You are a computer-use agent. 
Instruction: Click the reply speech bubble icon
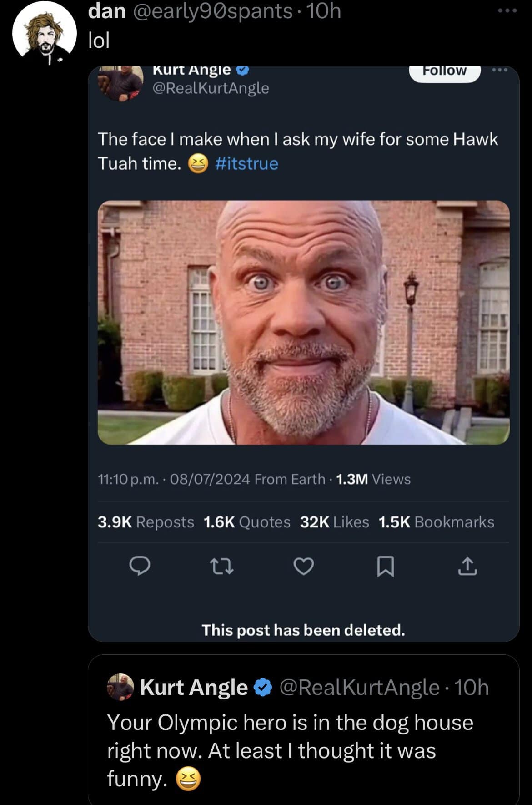pyautogui.click(x=140, y=566)
